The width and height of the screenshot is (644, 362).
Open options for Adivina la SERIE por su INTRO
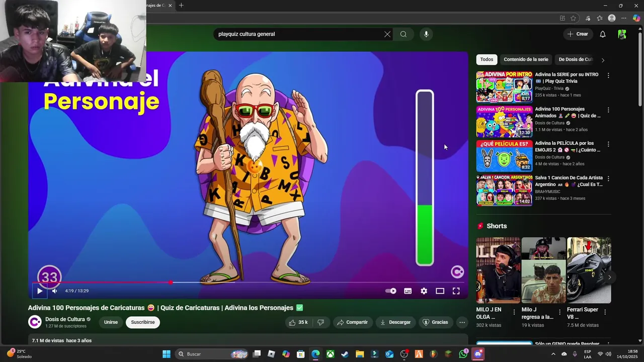[608, 75]
